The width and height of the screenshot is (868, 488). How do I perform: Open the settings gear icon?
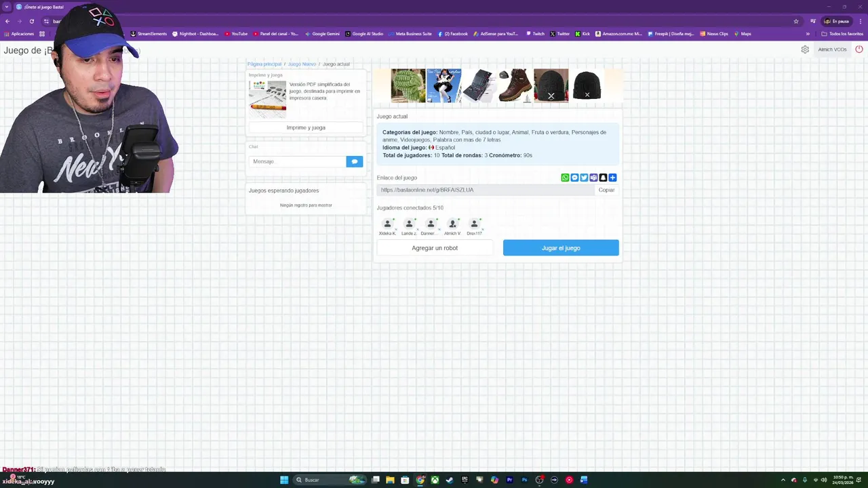[805, 49]
